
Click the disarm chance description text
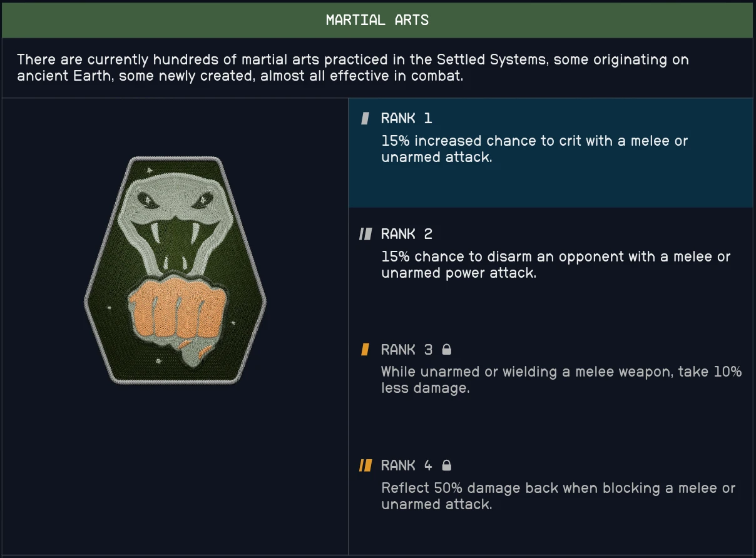click(555, 265)
